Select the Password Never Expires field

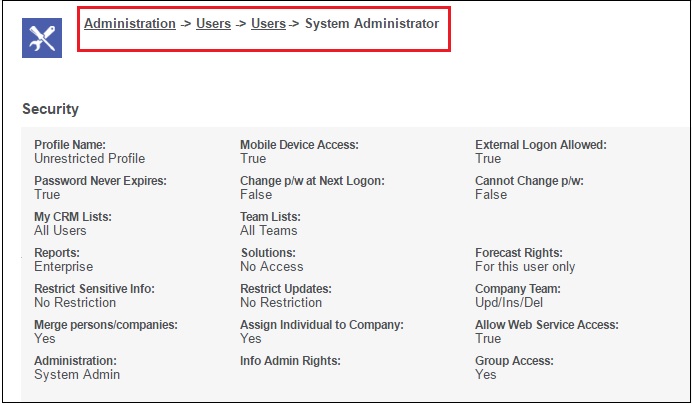tap(100, 188)
